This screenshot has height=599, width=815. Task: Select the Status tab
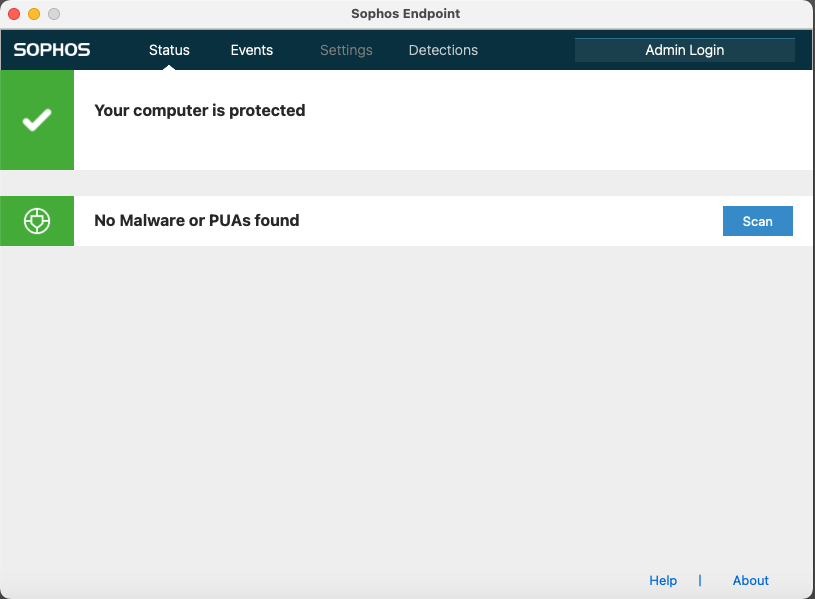coord(169,49)
